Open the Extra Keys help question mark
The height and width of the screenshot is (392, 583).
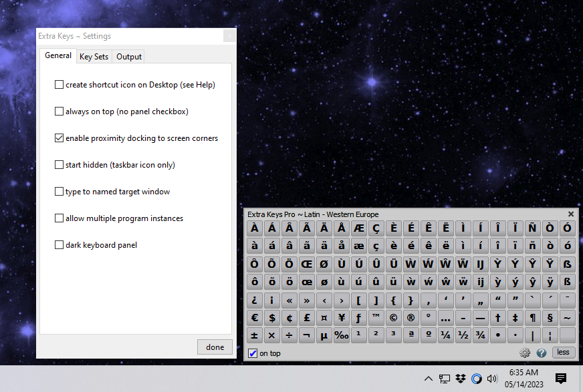tap(542, 353)
